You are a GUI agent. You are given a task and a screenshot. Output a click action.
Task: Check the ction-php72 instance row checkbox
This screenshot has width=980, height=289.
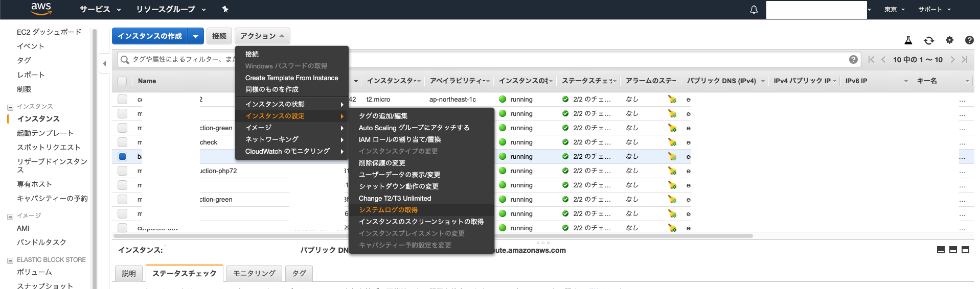(x=122, y=171)
